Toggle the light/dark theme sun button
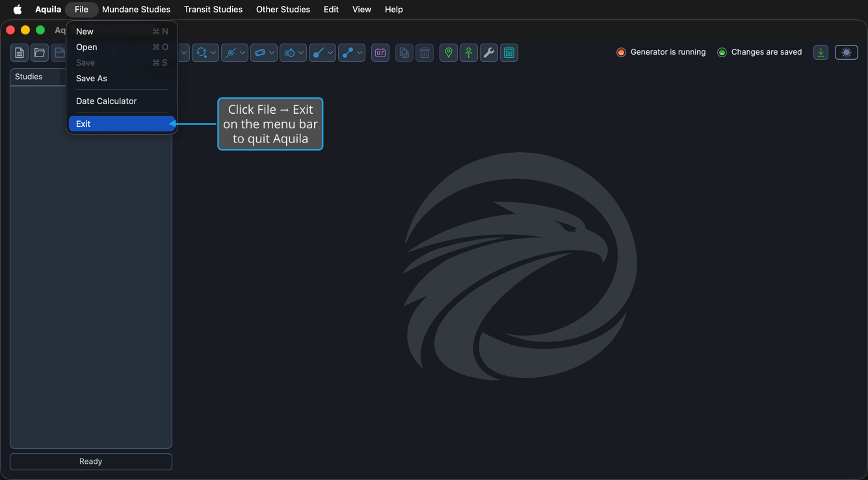 (x=847, y=53)
